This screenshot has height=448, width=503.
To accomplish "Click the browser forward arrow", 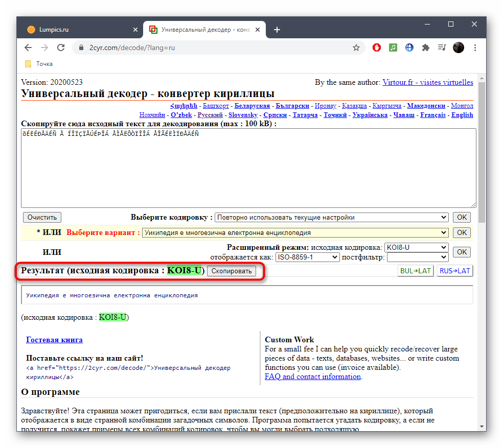I will pyautogui.click(x=44, y=48).
